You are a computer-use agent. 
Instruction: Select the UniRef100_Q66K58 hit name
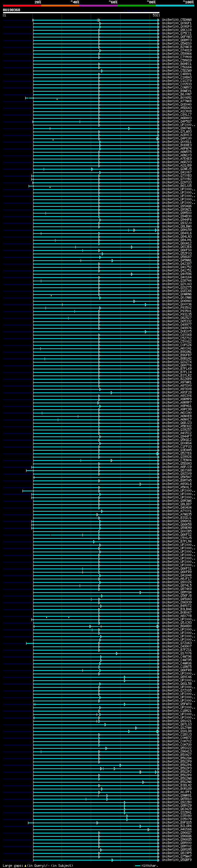pyautogui.click(x=177, y=524)
